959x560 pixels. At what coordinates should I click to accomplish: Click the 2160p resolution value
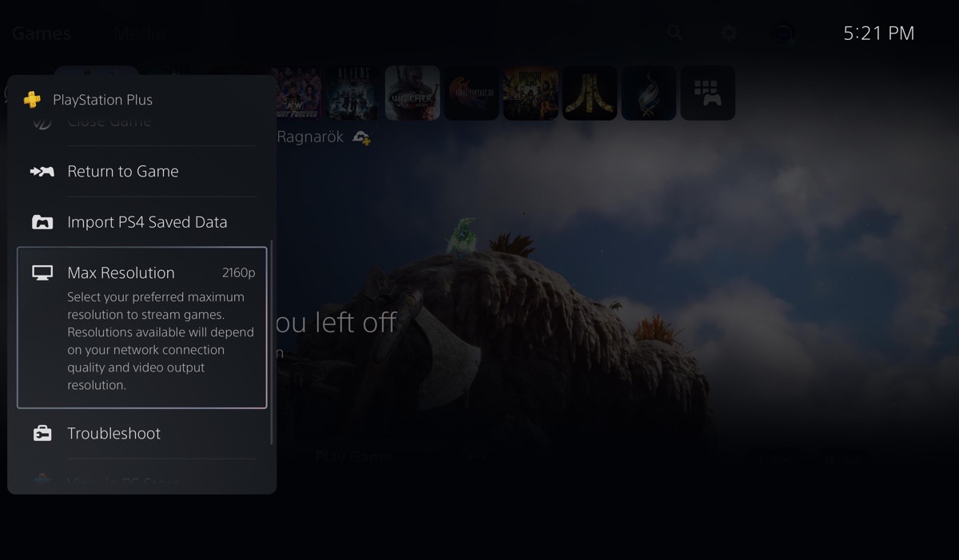[x=238, y=273]
